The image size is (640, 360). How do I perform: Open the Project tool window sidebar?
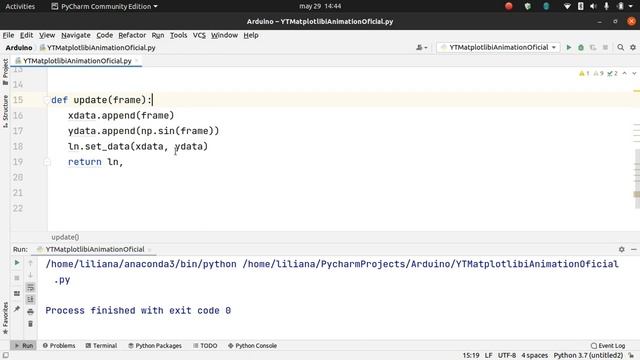(5, 72)
